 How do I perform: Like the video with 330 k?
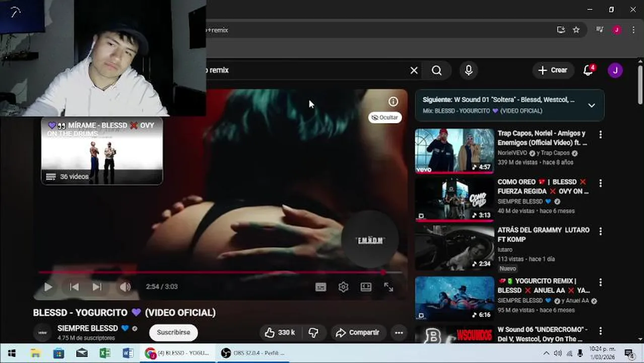(x=280, y=333)
